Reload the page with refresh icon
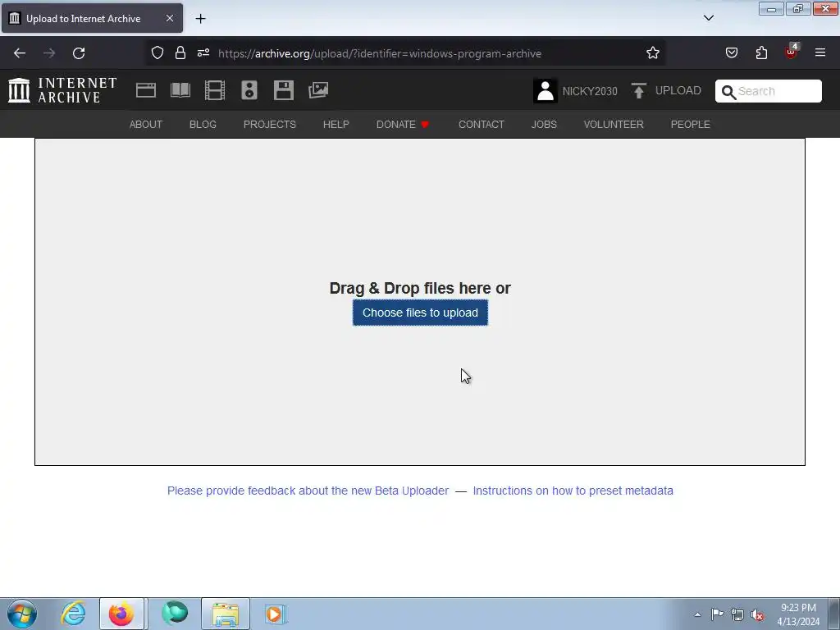 (79, 53)
